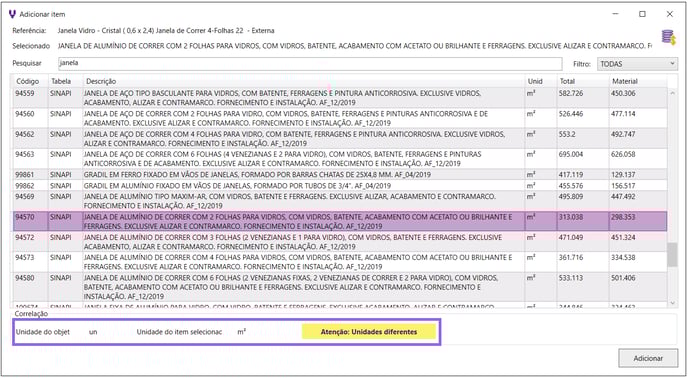Click the Unid column header
This screenshot has width=688, height=378.
tap(535, 81)
